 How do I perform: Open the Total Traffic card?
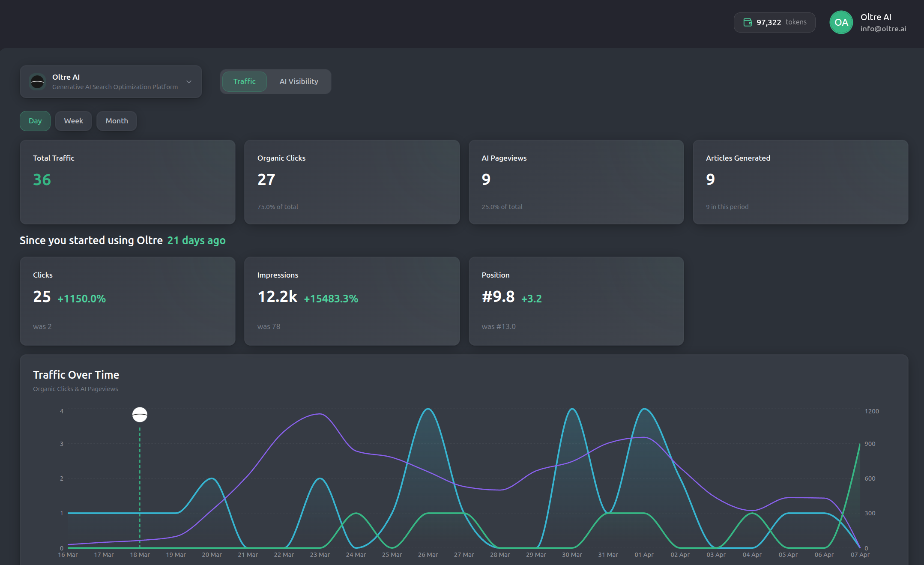pyautogui.click(x=128, y=182)
